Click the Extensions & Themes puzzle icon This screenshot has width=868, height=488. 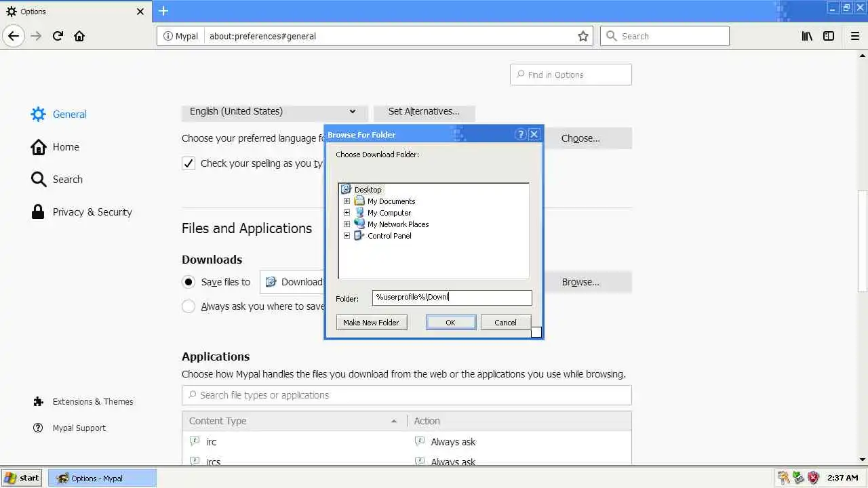click(38, 401)
